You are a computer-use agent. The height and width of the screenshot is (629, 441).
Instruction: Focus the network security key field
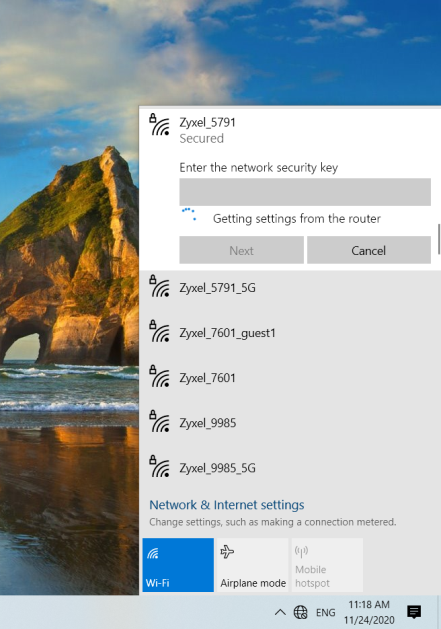point(305,192)
